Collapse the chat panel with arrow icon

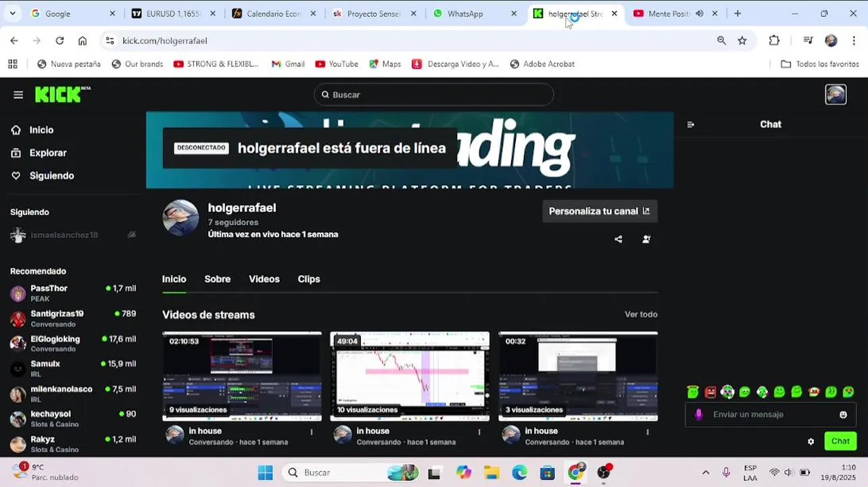pyautogui.click(x=690, y=124)
